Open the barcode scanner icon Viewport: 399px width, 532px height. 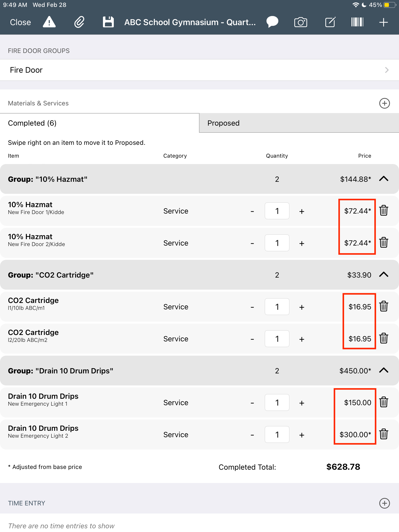[x=357, y=22]
